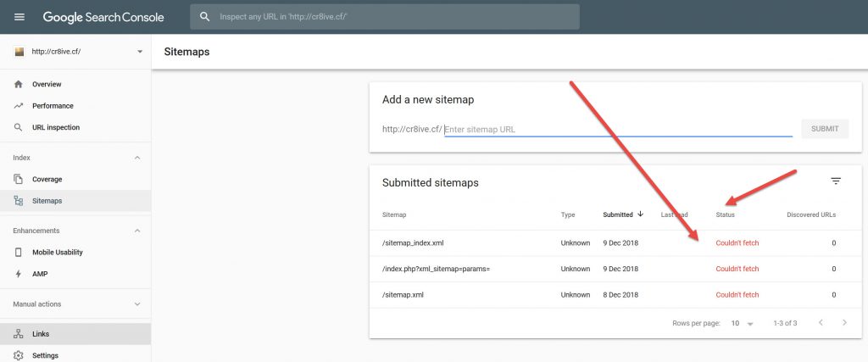The width and height of the screenshot is (868, 362).
Task: Open Links in the sidebar
Action: 42,334
